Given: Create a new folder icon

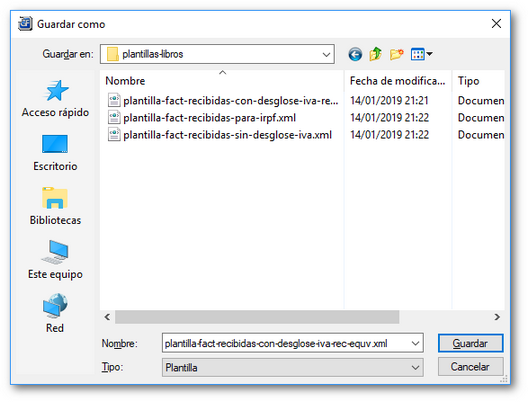Looking at the screenshot, I should coord(396,54).
